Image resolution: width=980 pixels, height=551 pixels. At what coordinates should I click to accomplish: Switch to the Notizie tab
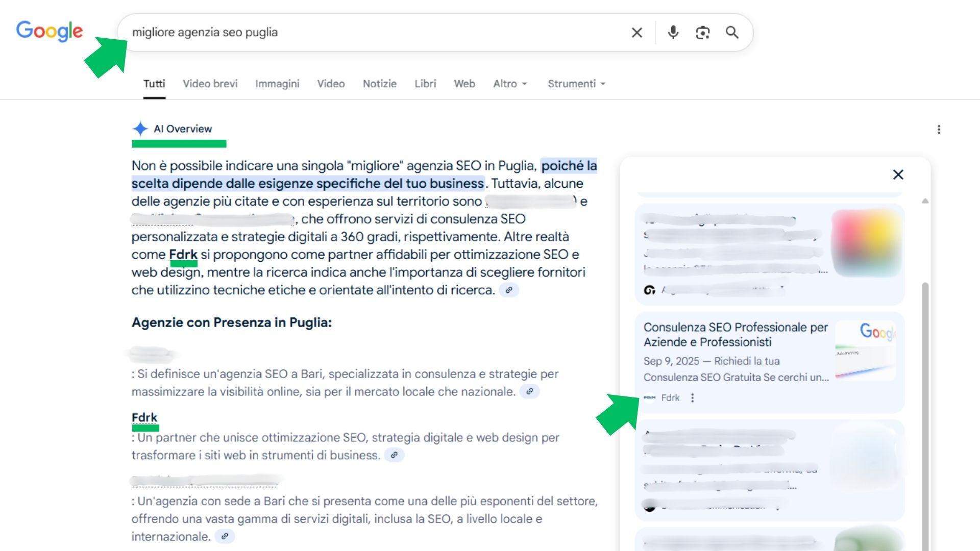(379, 84)
